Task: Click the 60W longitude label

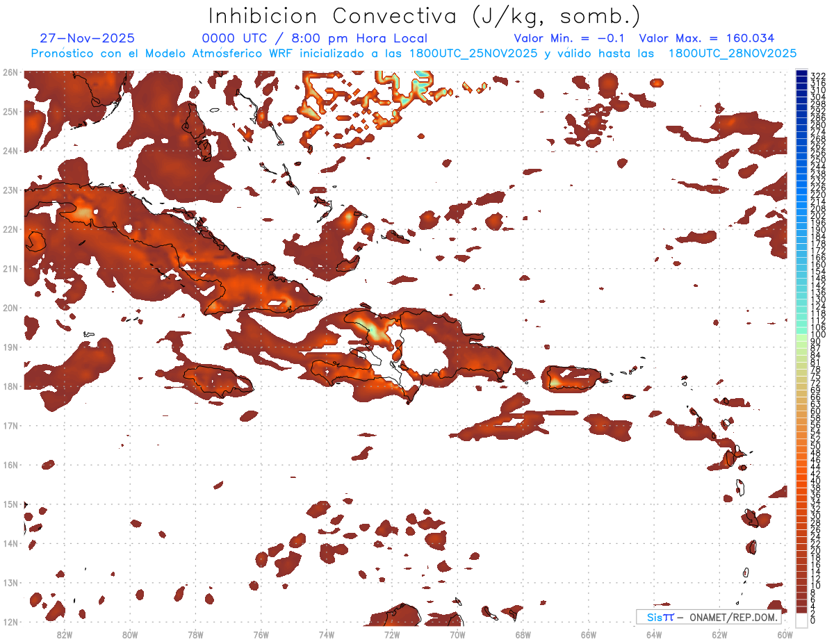Action: tap(785, 634)
